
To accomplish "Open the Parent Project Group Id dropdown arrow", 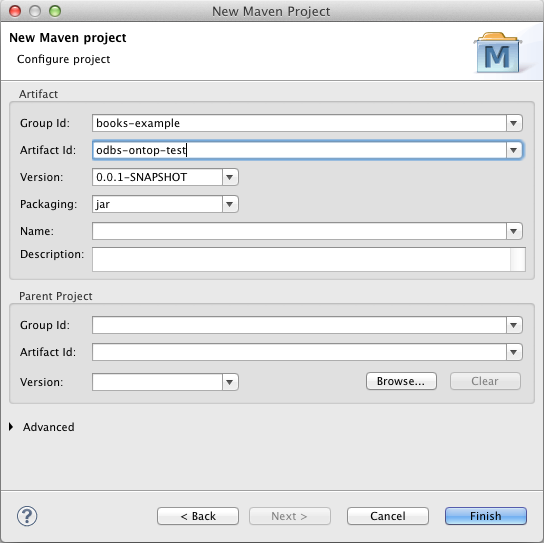I will click(x=514, y=325).
